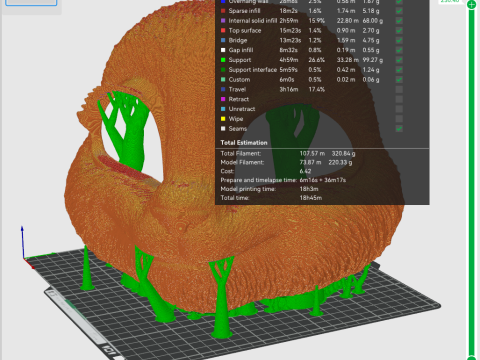Select the 'Travel' legend label
Screen dimensions: 480x360
[x=237, y=89]
